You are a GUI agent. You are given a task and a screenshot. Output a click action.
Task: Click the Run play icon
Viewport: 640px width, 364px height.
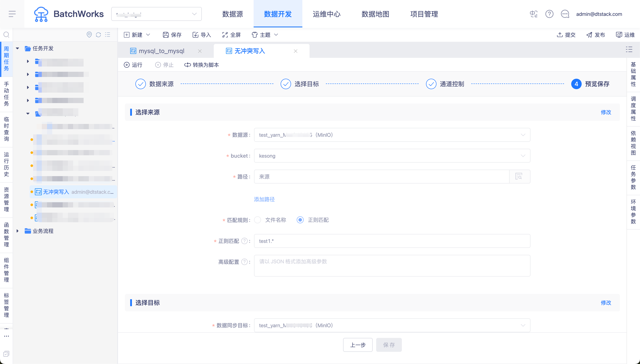pos(127,65)
